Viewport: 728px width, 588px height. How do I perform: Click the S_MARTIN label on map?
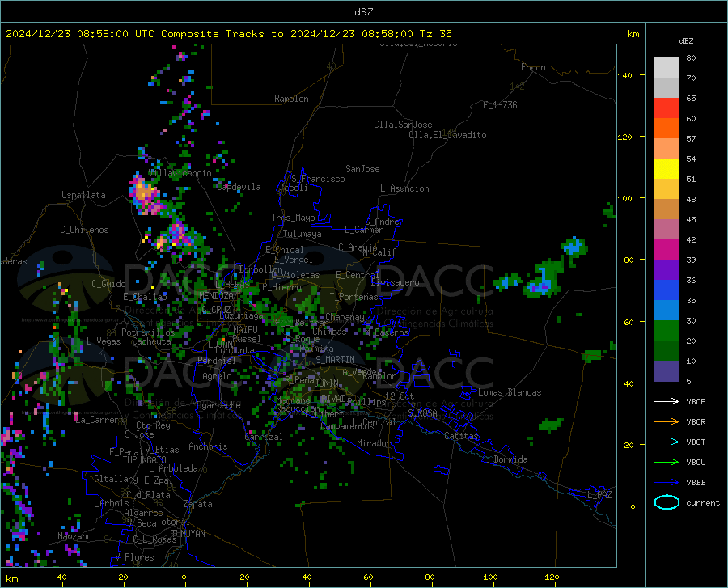point(335,360)
